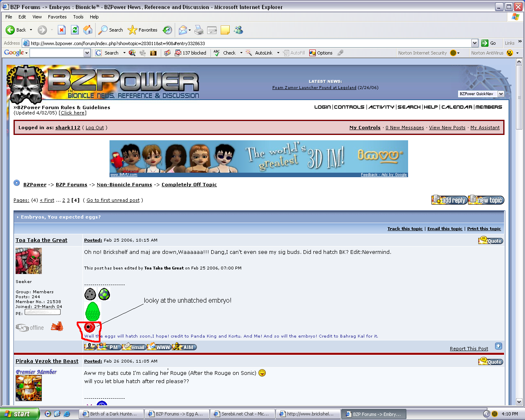Open the IE toolbar Search magnifier
The width and height of the screenshot is (525, 420).
tap(111, 30)
